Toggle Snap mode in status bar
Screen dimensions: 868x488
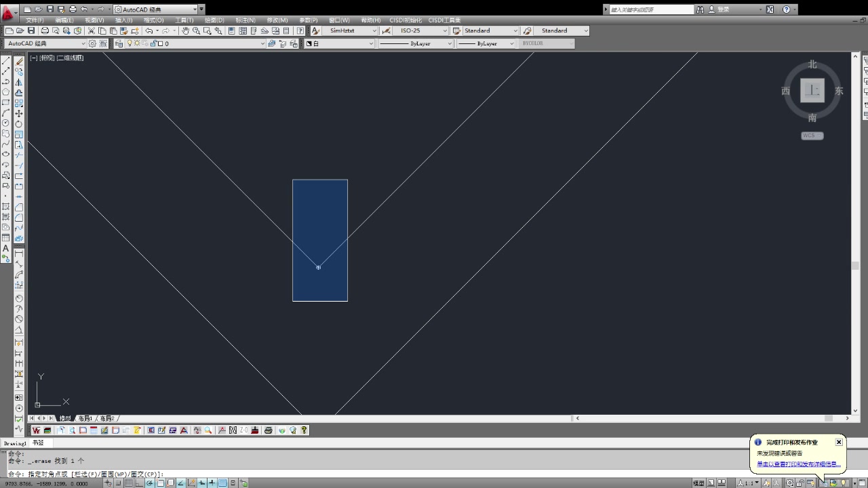[119, 483]
